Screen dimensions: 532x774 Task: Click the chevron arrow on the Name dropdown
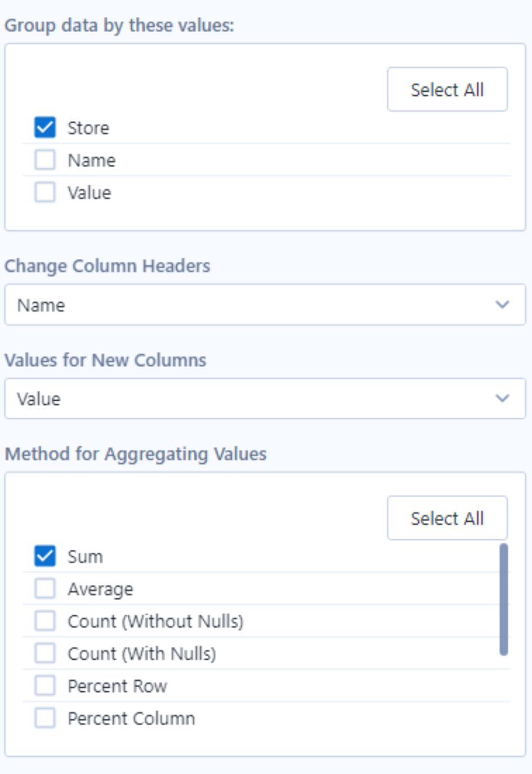[502, 305]
